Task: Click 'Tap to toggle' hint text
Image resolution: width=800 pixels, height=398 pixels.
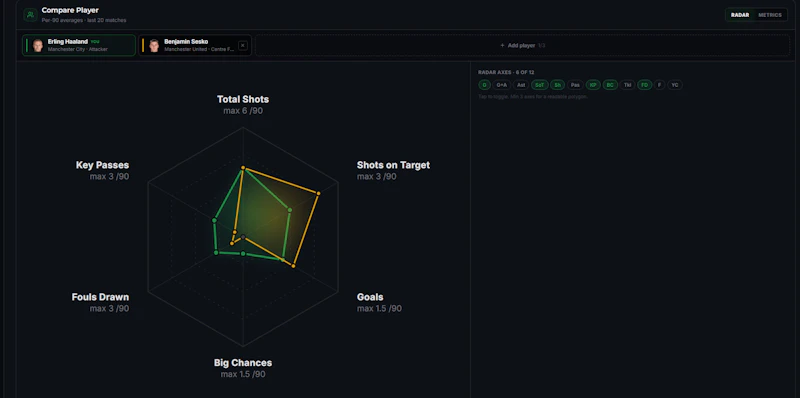Action: (533, 96)
